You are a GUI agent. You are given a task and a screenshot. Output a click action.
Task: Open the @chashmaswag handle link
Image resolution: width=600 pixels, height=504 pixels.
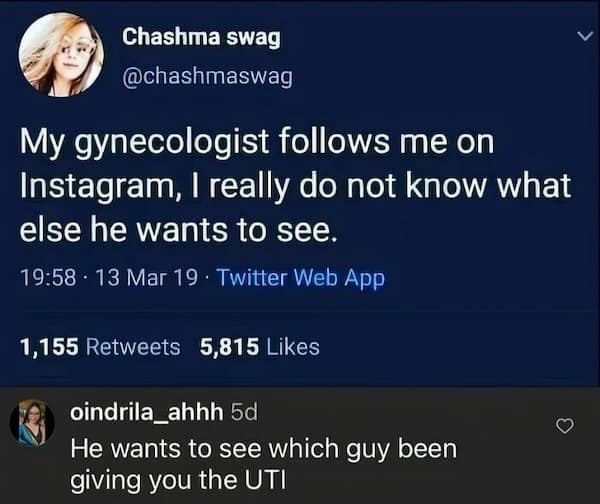[x=207, y=76]
